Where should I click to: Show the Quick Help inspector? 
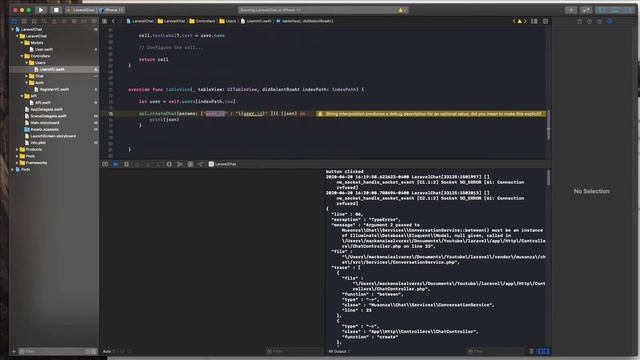tap(600, 21)
